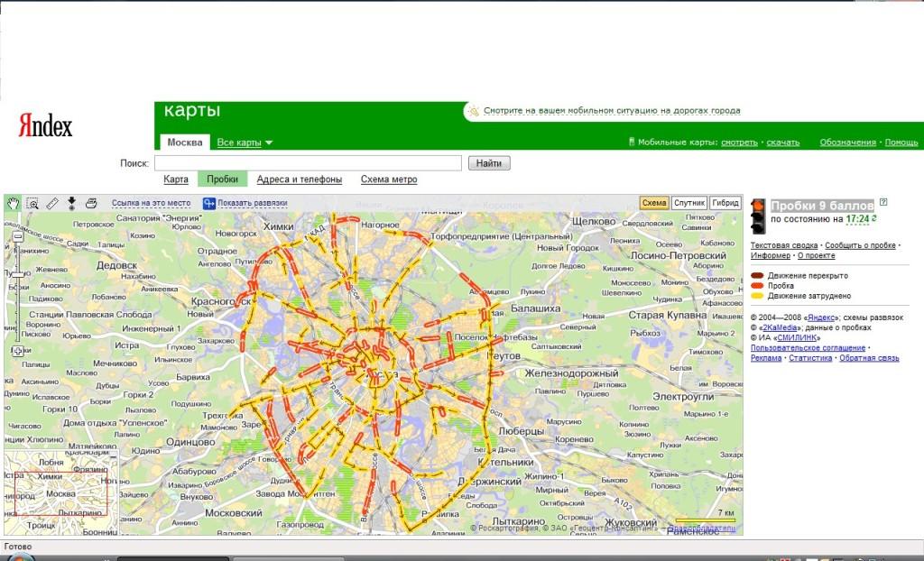Click the overview minimap thumbnail
924x561 pixels.
pyautogui.click(x=61, y=493)
